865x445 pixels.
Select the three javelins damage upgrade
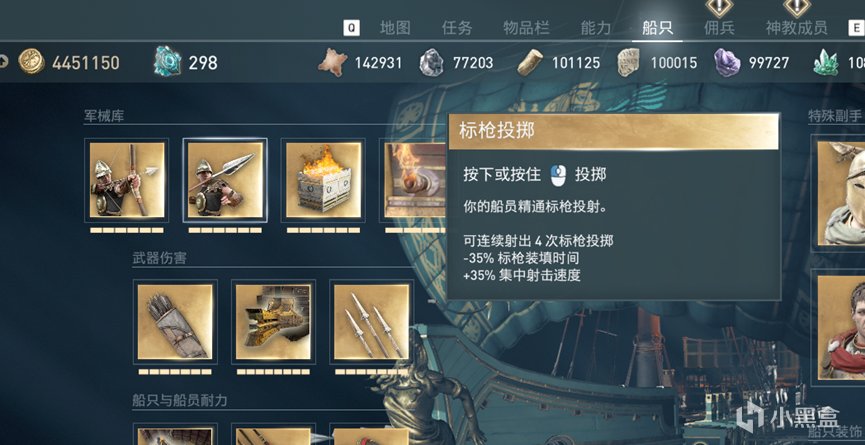coord(371,322)
